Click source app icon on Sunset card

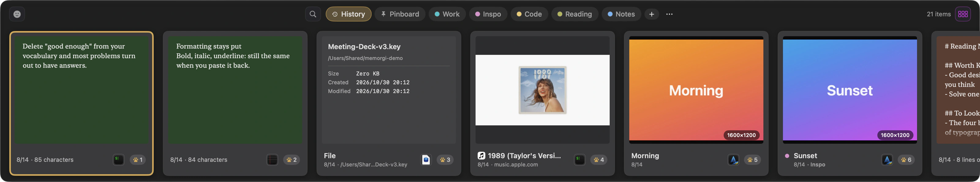pos(887,160)
